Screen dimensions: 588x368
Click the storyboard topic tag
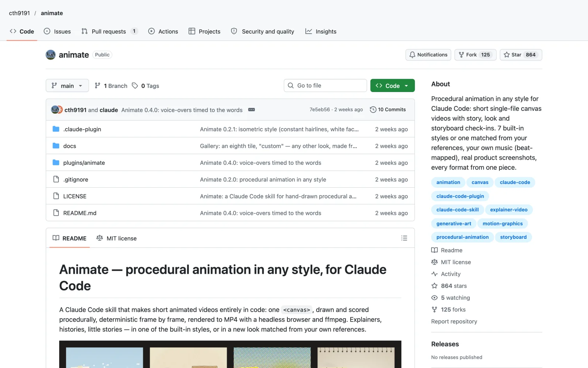(x=513, y=237)
